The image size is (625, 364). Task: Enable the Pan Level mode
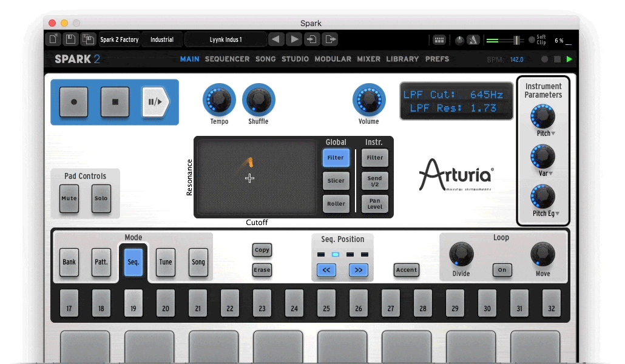374,204
